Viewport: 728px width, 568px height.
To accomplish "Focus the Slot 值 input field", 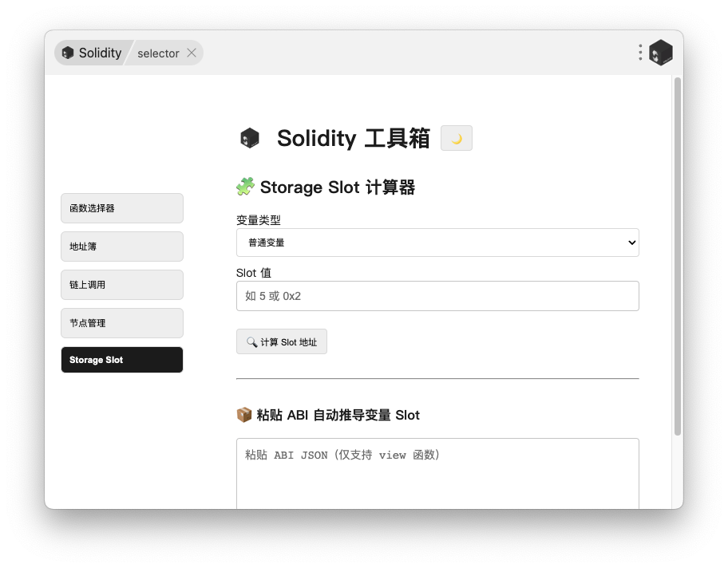I will click(437, 296).
